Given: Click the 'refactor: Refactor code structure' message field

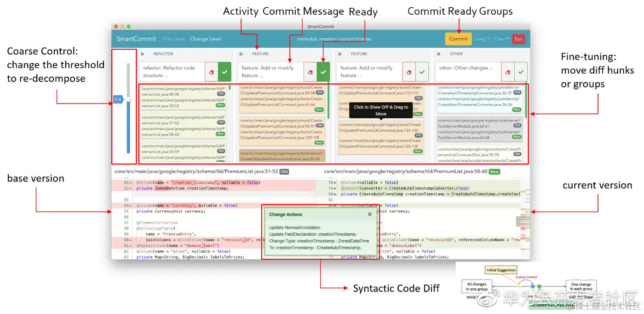Looking at the screenshot, I should 172,72.
